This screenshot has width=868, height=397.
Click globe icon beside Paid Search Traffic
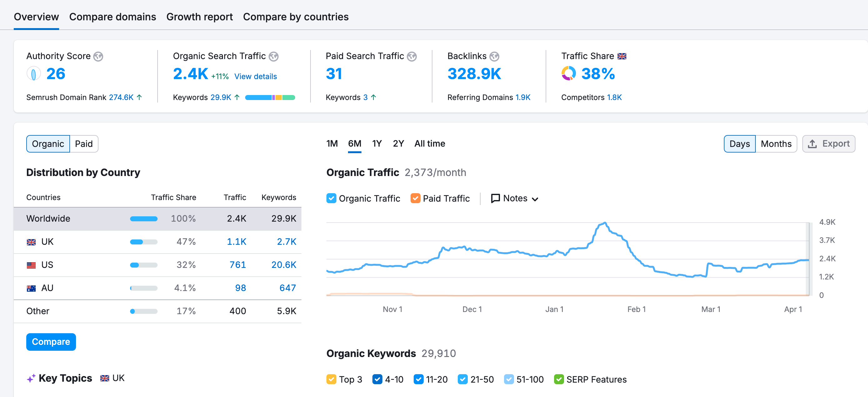point(411,57)
